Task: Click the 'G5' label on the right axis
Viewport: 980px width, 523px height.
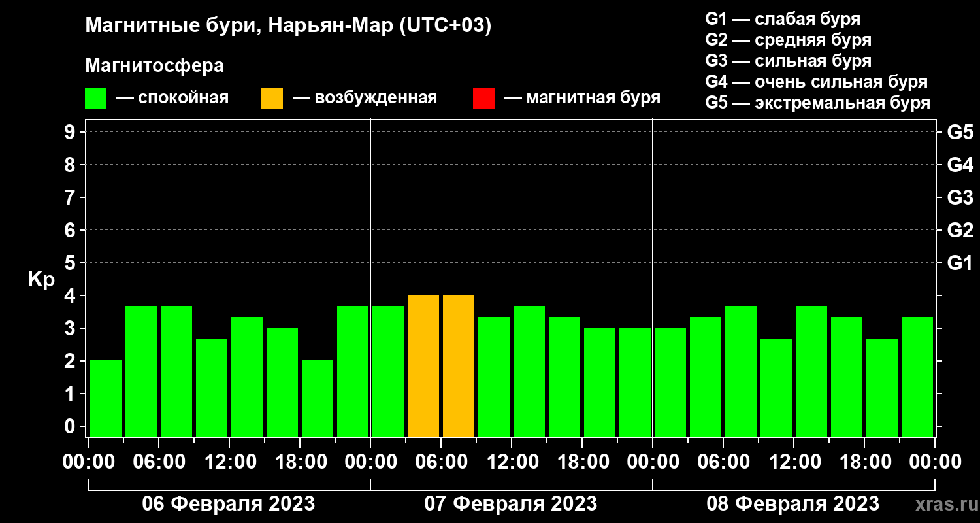Action: pyautogui.click(x=960, y=132)
